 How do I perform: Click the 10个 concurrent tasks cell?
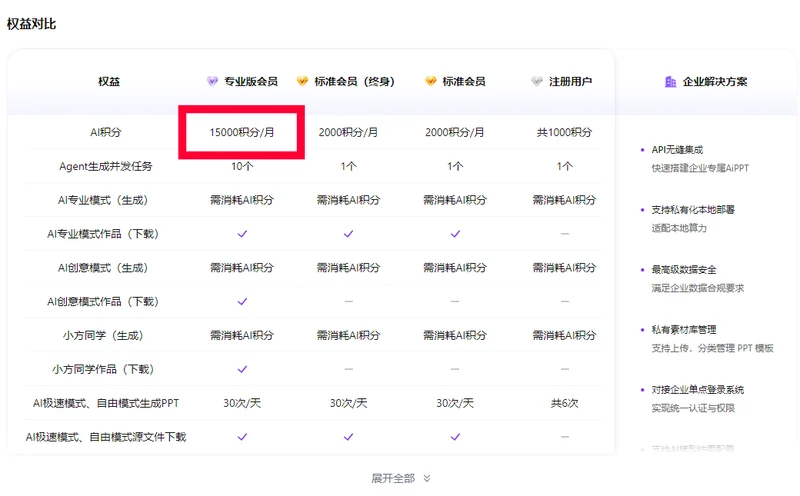(242, 166)
